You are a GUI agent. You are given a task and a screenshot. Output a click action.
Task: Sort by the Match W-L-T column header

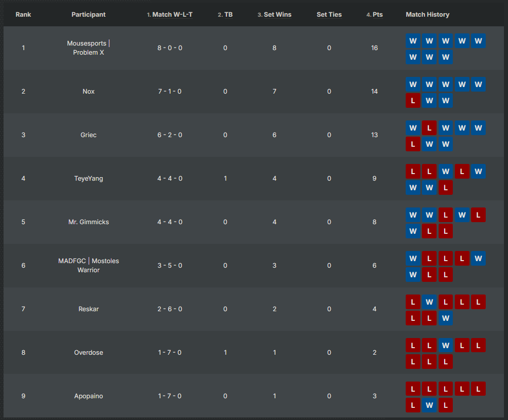coord(172,15)
